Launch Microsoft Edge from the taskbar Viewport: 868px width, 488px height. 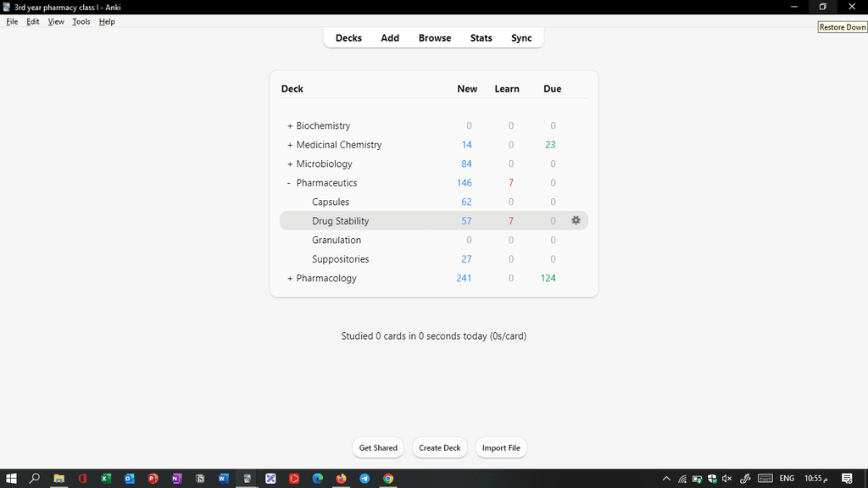318,479
